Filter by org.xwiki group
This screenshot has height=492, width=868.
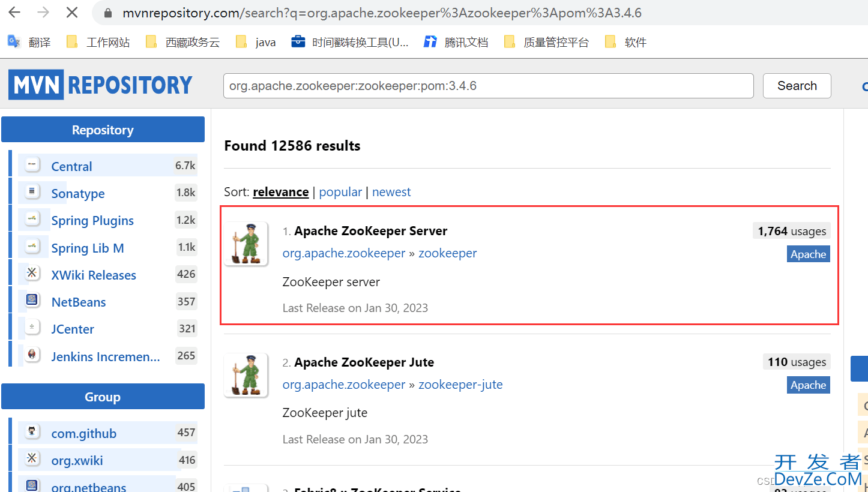click(77, 461)
